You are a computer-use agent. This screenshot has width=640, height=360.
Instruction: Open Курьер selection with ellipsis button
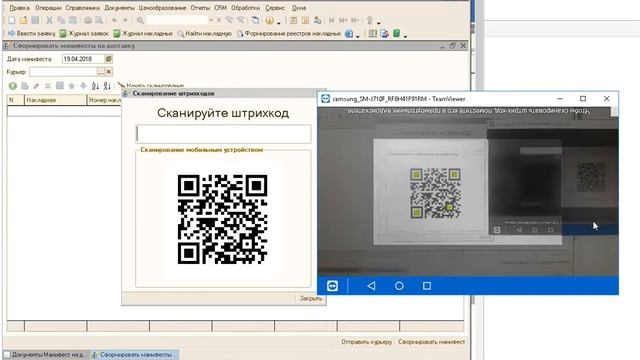(x=100, y=72)
